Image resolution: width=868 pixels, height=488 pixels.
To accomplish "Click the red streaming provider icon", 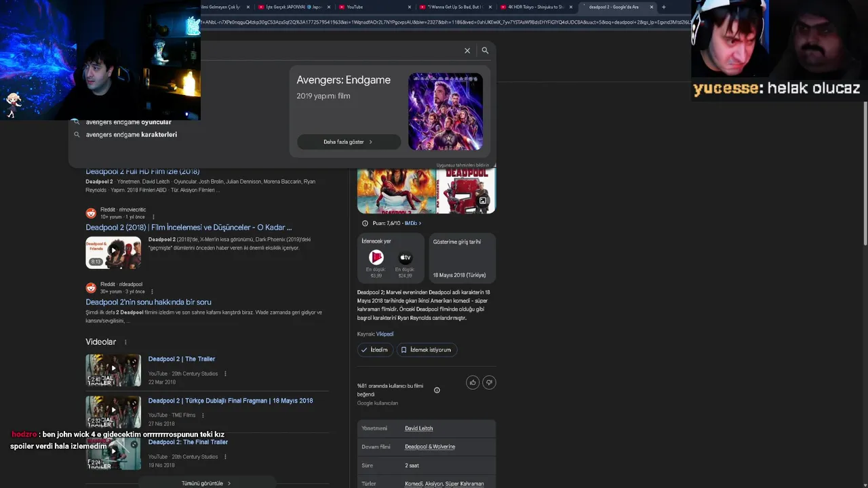I will coord(376,258).
